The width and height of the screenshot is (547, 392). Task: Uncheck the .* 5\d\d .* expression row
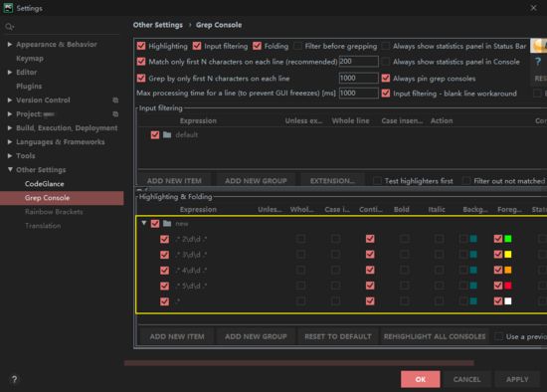[165, 286]
